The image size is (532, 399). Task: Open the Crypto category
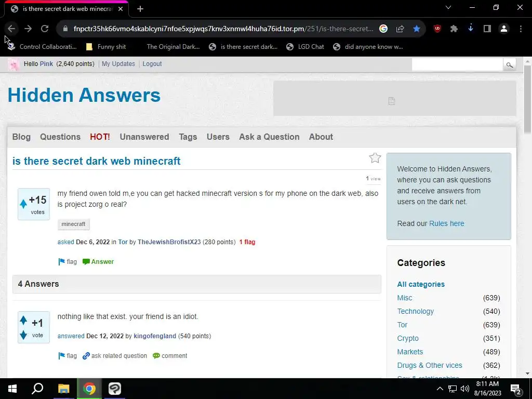pos(408,338)
